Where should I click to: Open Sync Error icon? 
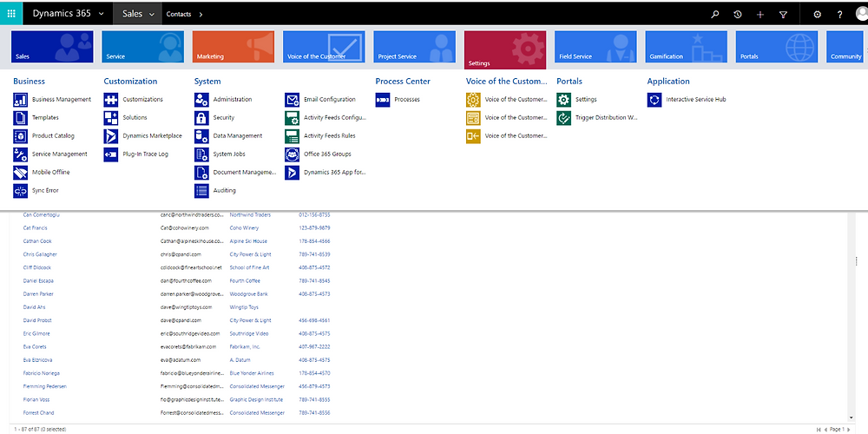pyautogui.click(x=21, y=191)
